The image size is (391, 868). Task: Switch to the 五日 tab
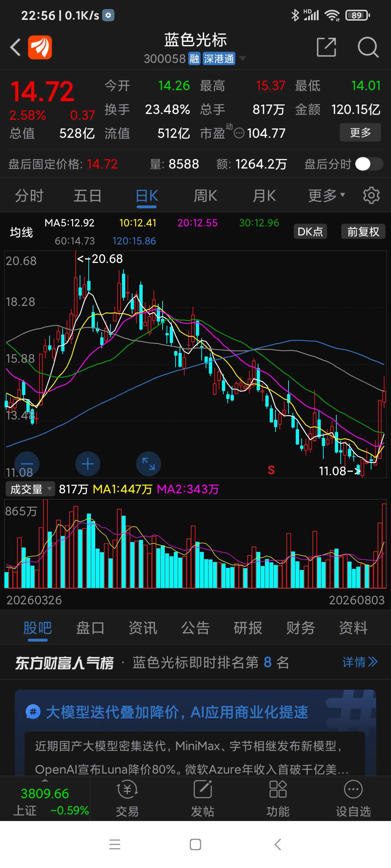[x=88, y=196]
